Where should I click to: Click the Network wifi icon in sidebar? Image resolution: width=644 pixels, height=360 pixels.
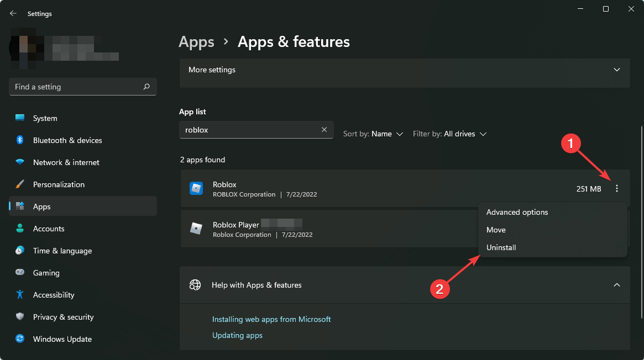coord(20,162)
